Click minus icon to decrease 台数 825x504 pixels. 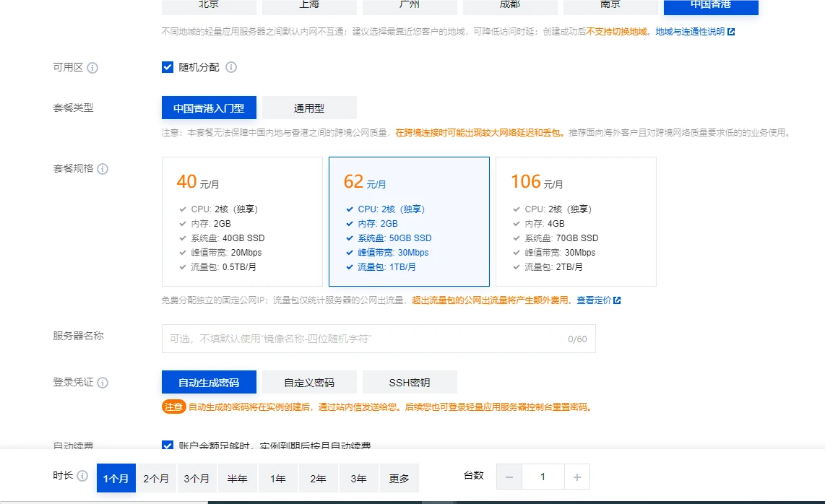509,477
